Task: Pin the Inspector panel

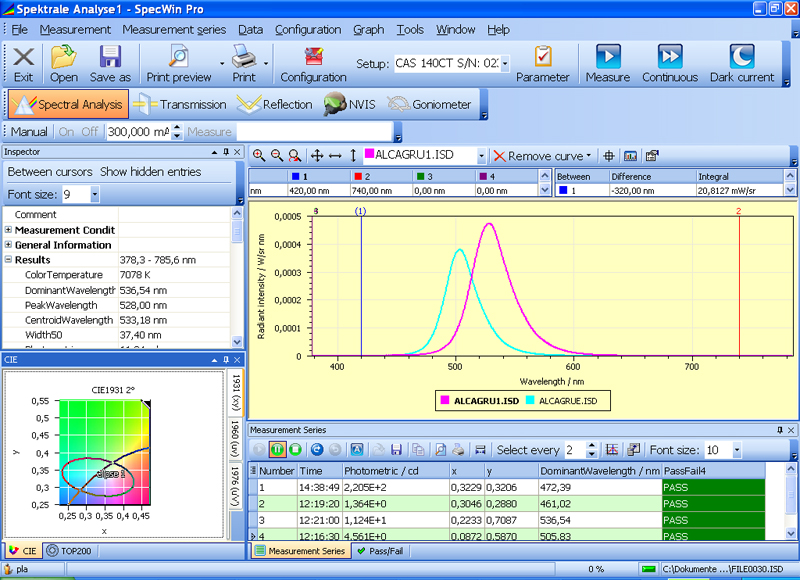Action: tap(226, 152)
